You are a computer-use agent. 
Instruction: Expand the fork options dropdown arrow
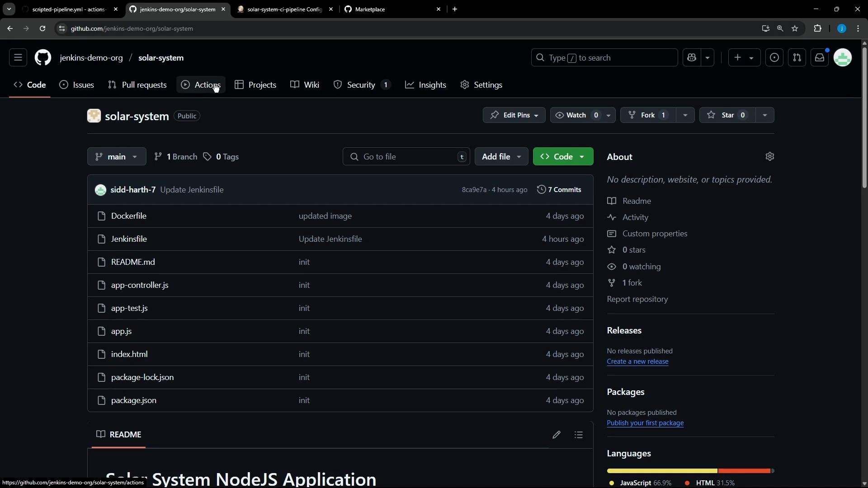click(685, 115)
